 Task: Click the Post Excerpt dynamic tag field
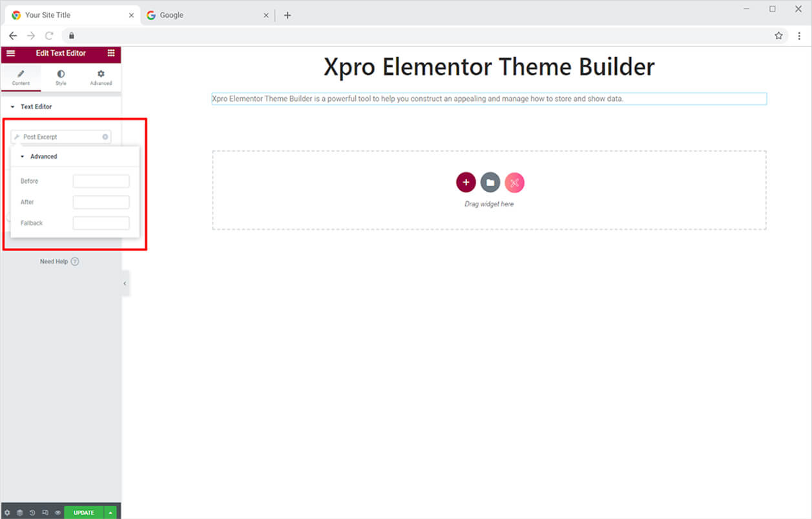61,137
